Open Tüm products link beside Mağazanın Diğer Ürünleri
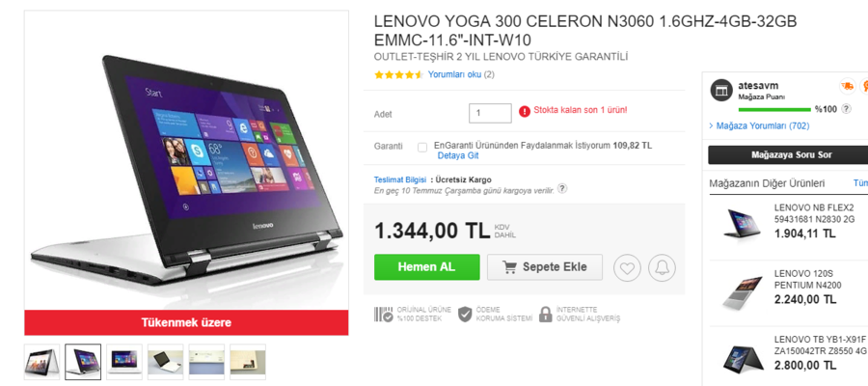This screenshot has width=868, height=386. click(859, 182)
